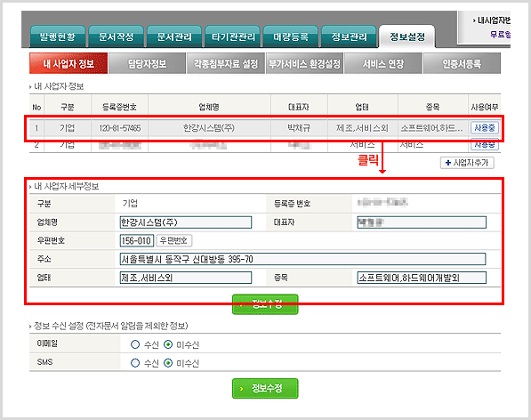Click the bottom 정보수정 green button

265,389
